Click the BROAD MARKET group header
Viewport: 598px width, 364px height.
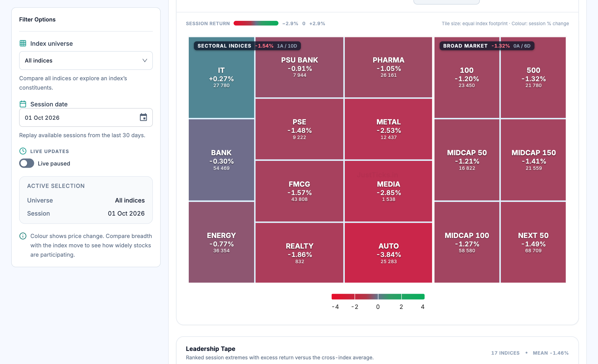coord(487,46)
